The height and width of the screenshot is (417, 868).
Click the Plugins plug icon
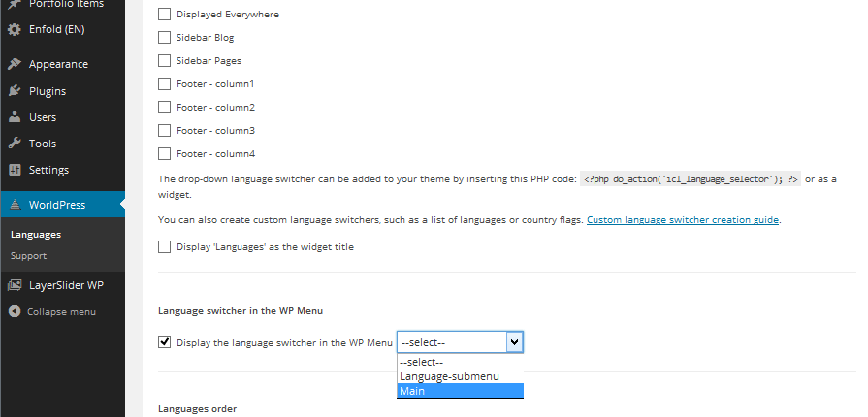[x=15, y=91]
